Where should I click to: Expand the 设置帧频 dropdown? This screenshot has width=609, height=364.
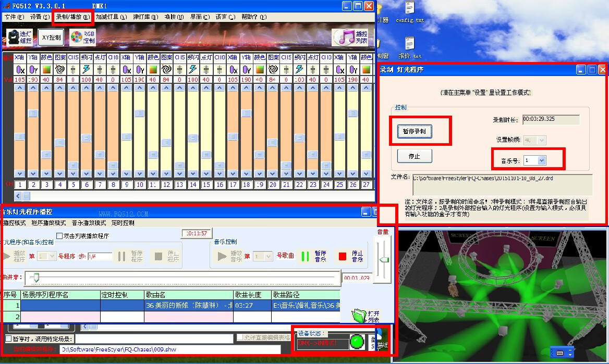pos(541,140)
